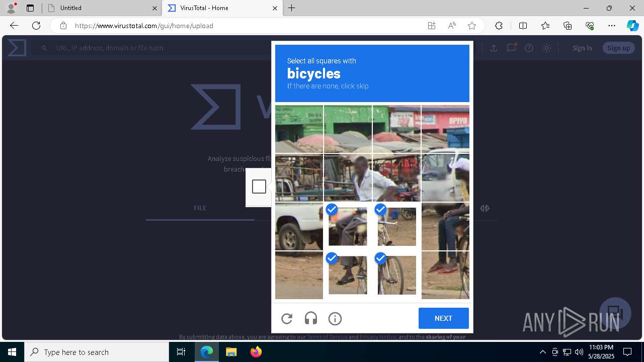This screenshot has height=362, width=644.
Task: Tick the reCAPTCHA checkbox beside the challenge
Action: tap(259, 187)
